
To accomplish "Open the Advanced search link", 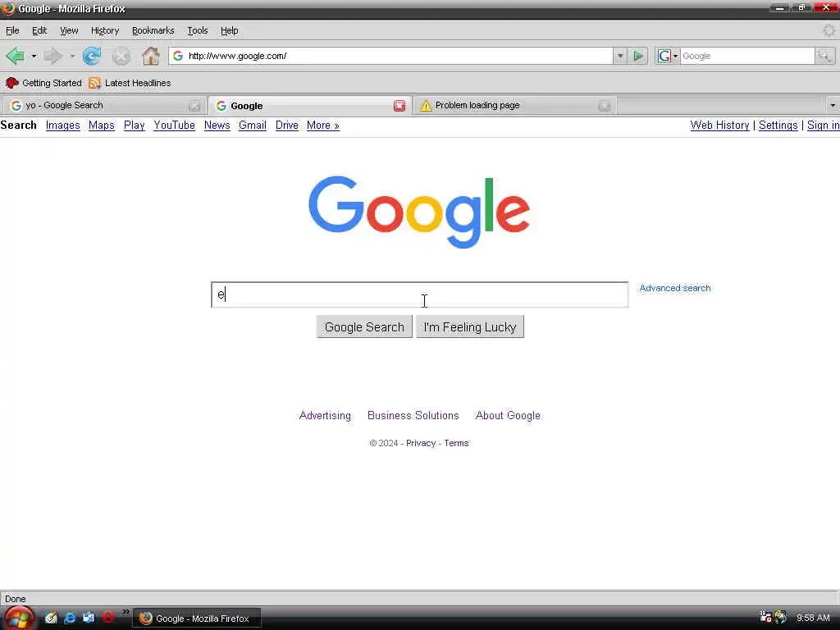I will pyautogui.click(x=675, y=288).
